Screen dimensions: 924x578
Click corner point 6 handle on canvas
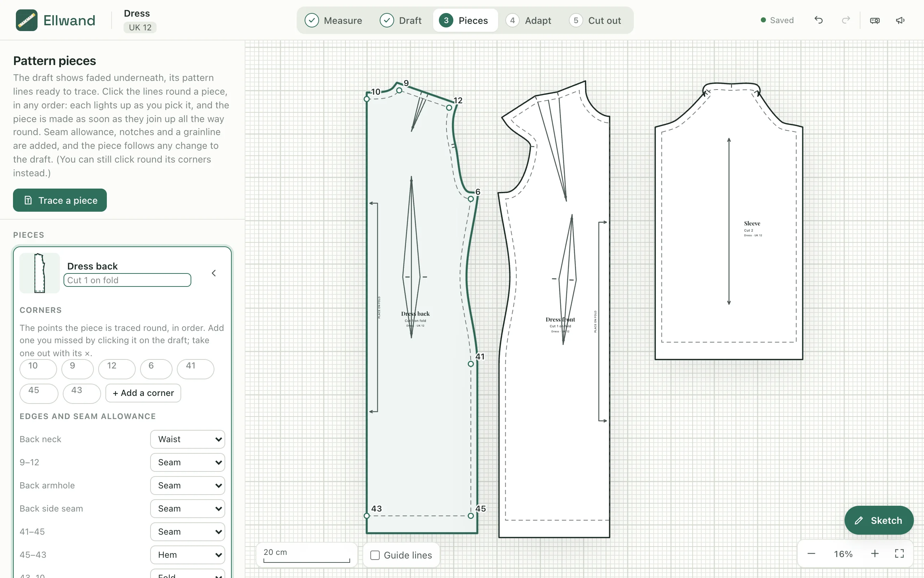point(471,199)
